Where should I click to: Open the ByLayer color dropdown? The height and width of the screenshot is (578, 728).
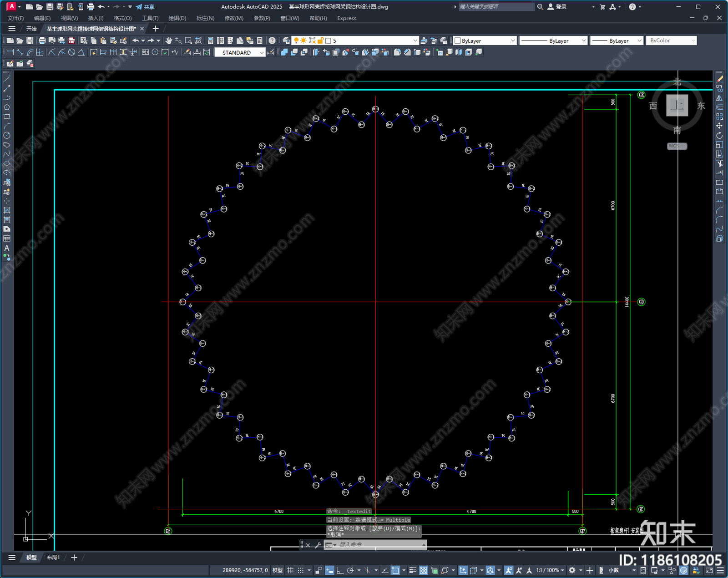(485, 41)
